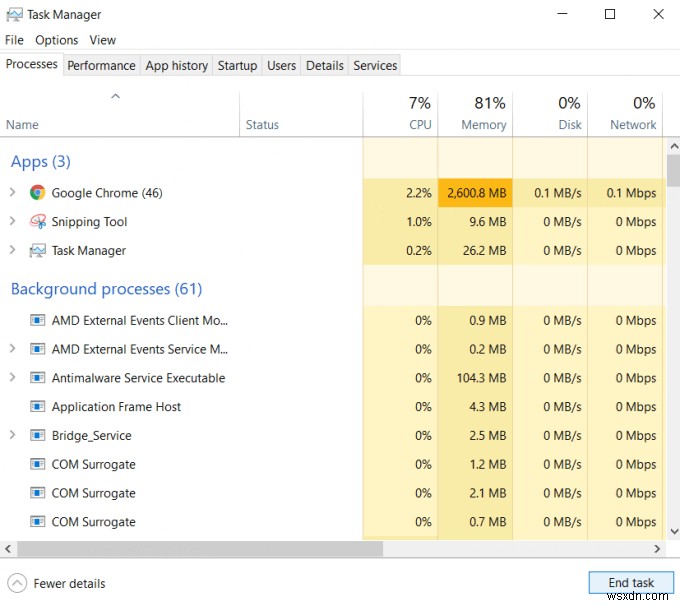Click the 1.0% CPU cell for Snipping Tool
The width and height of the screenshot is (680, 606).
(400, 222)
